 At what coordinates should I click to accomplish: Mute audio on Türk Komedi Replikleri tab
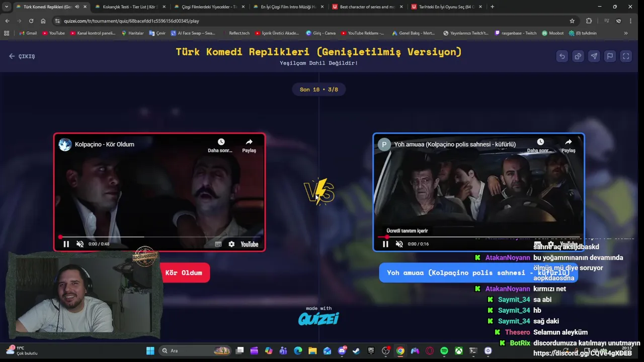click(x=77, y=7)
